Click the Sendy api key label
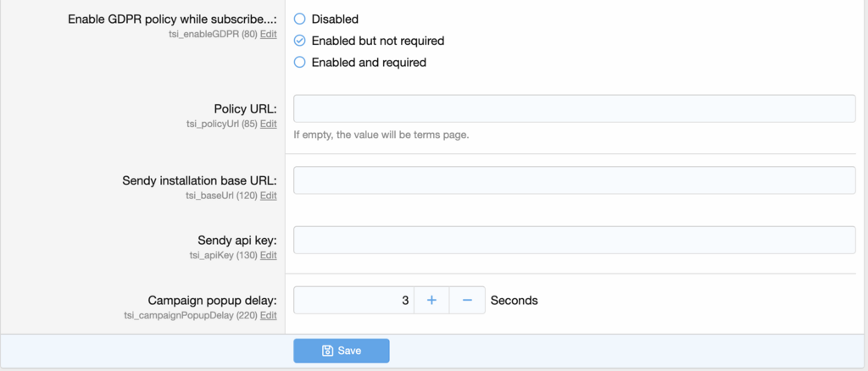The width and height of the screenshot is (868, 371). 229,241
